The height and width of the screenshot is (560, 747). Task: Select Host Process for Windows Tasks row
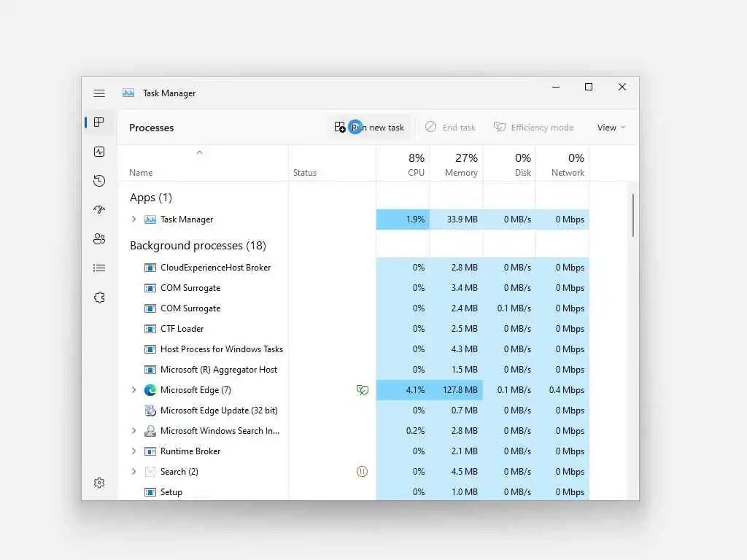click(x=354, y=349)
